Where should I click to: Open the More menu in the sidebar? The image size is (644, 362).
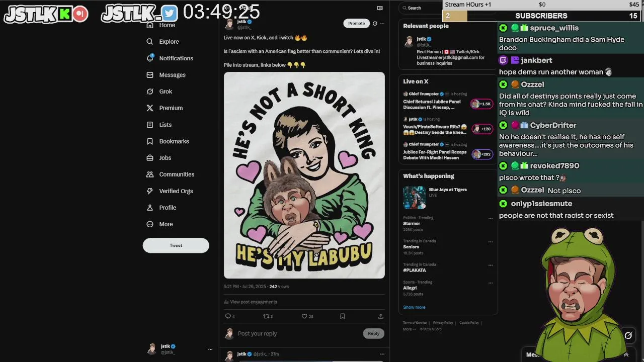click(x=159, y=224)
